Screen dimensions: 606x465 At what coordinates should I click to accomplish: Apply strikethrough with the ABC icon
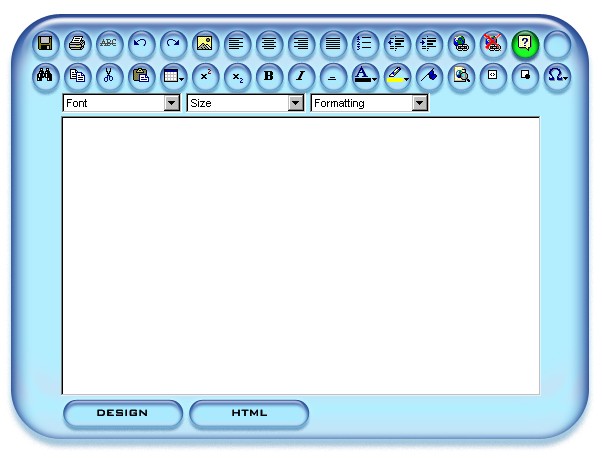[x=109, y=44]
